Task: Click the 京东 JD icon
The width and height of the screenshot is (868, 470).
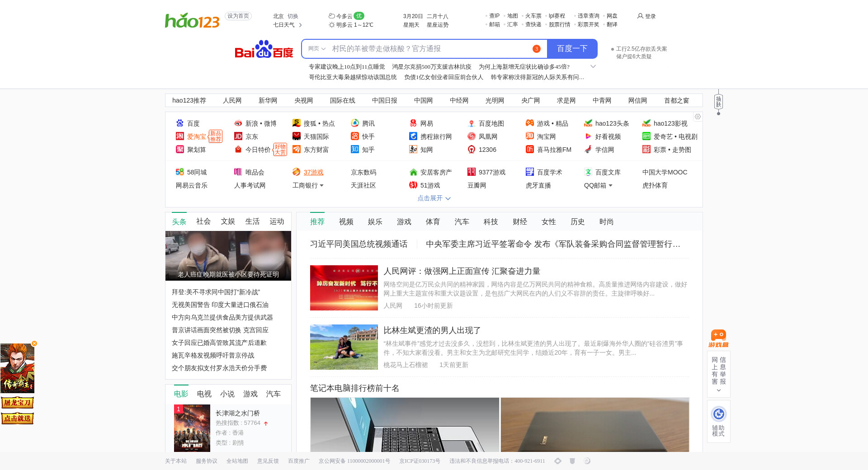Action: tap(238, 136)
